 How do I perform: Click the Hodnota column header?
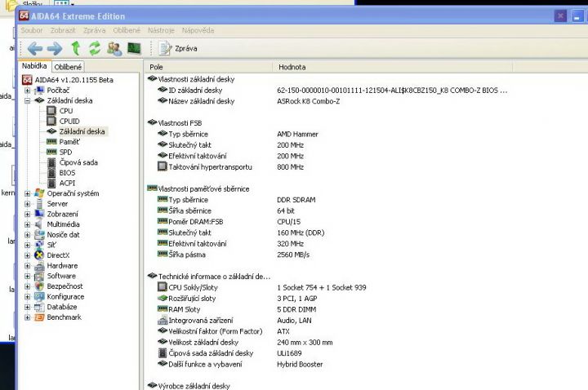click(x=392, y=67)
